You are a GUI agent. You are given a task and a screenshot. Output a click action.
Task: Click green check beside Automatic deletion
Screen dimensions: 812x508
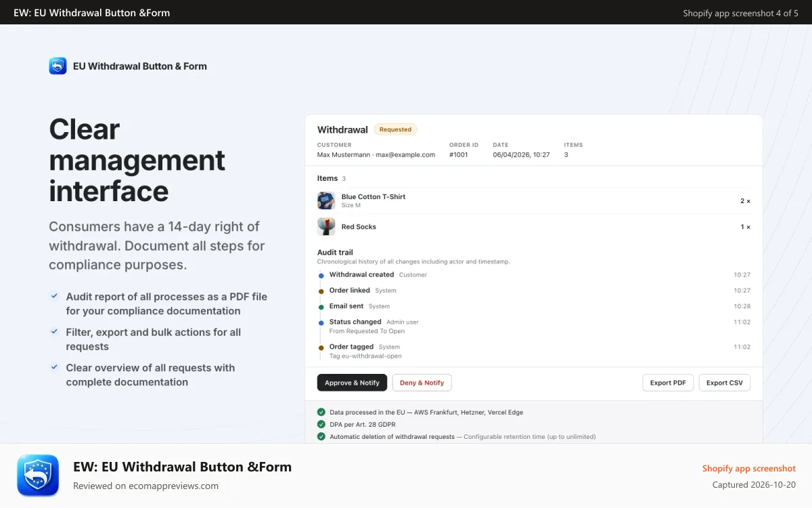tap(321, 437)
